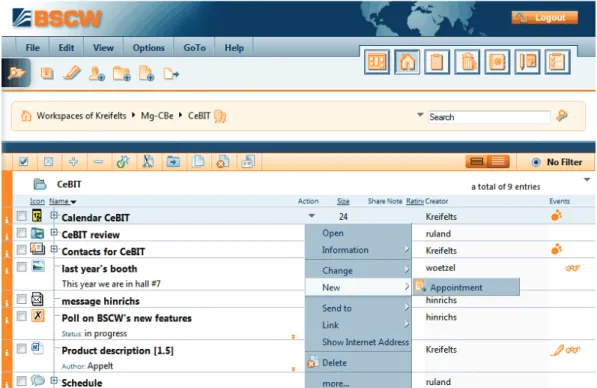
Task: Sort by the Size column header
Action: click(x=343, y=201)
